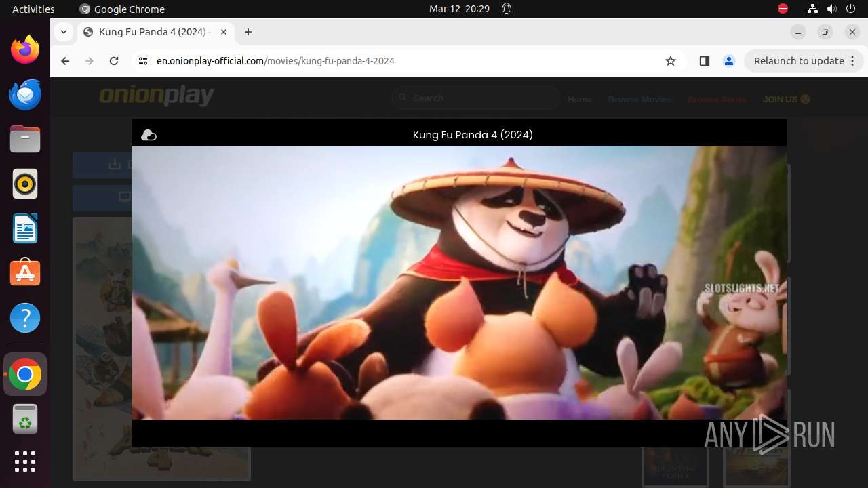Bookmark this page with the star
Viewport: 868px width, 488px height.
pyautogui.click(x=671, y=61)
